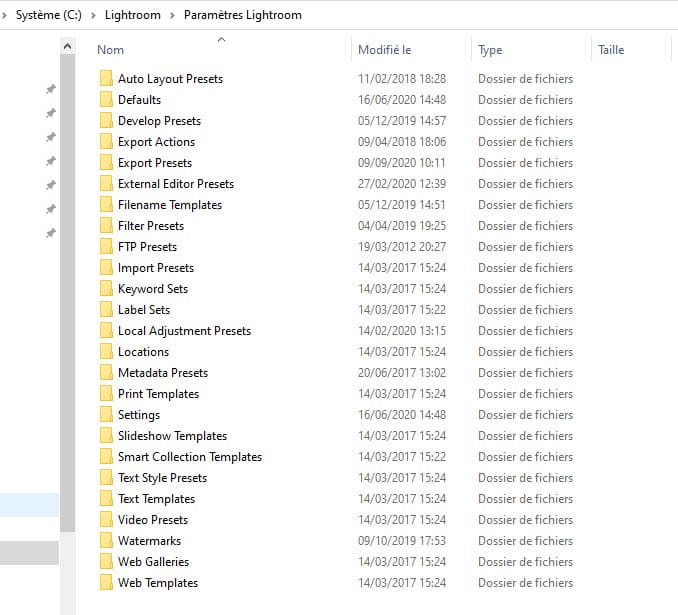
Task: Click the Export Actions folder icon
Action: click(106, 141)
